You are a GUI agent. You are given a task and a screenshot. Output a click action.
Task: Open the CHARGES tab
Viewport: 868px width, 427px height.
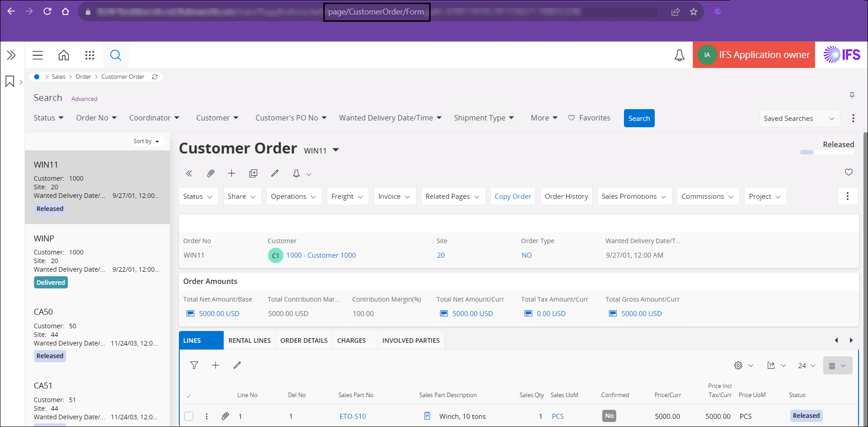pyautogui.click(x=351, y=341)
